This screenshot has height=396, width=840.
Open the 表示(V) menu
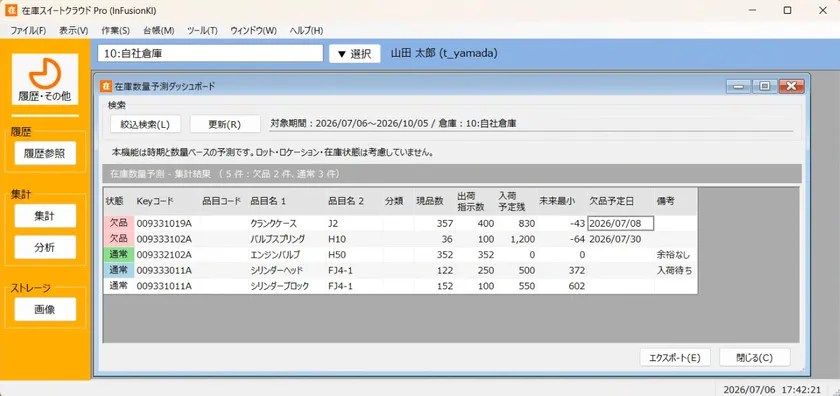73,31
